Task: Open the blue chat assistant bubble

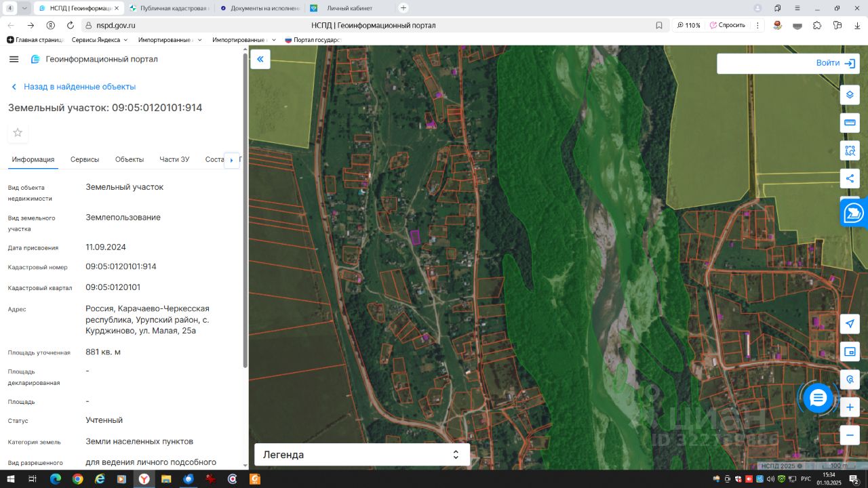Action: (818, 398)
